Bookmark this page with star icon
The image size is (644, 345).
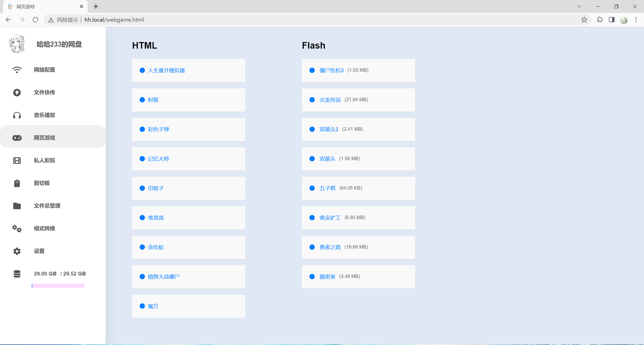pos(584,20)
